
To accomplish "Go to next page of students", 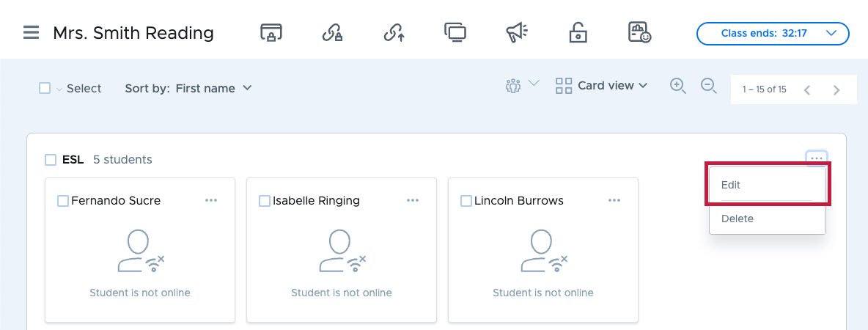I will tap(836, 89).
